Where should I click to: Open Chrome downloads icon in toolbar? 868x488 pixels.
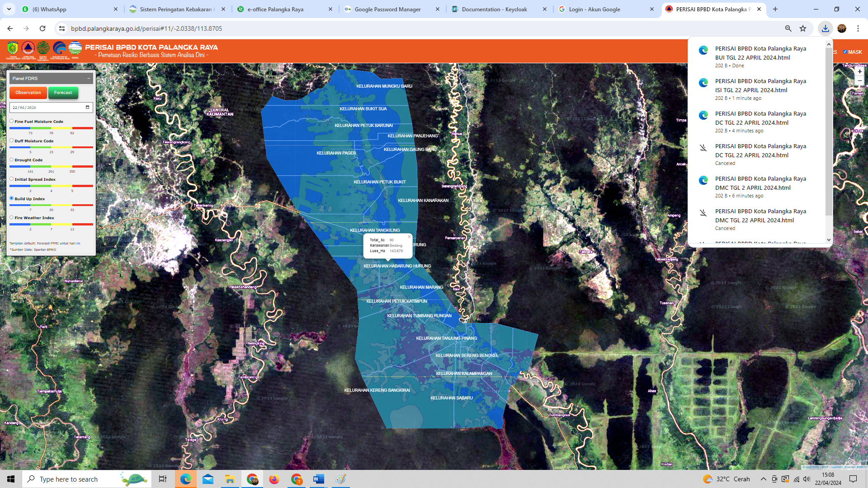[x=825, y=28]
